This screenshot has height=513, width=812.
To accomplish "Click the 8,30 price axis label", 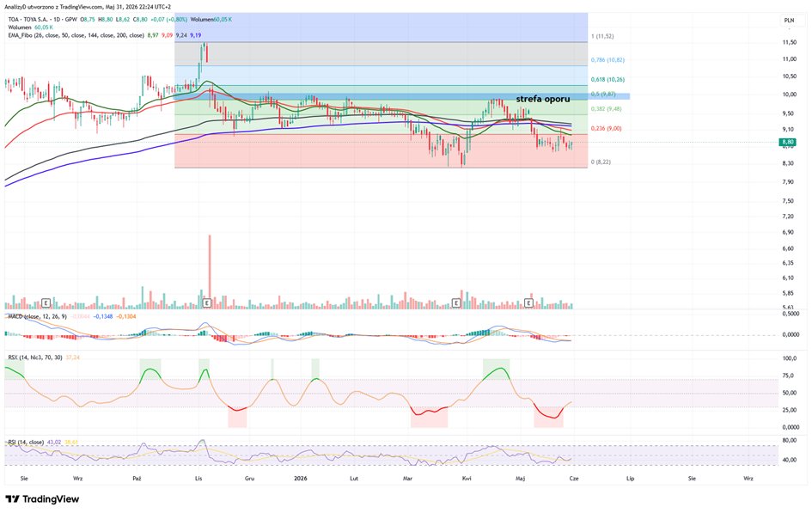I will [x=788, y=163].
